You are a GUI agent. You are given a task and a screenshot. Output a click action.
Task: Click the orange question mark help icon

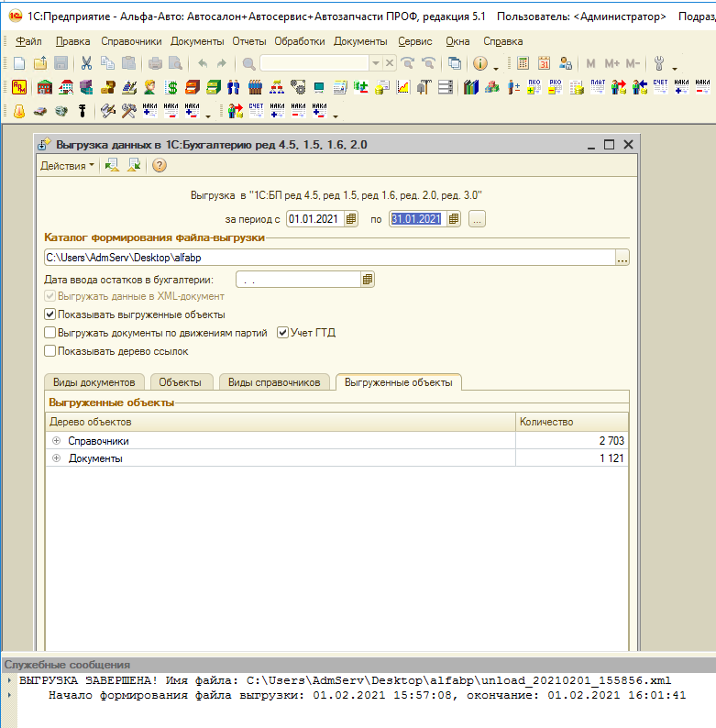coord(160,166)
